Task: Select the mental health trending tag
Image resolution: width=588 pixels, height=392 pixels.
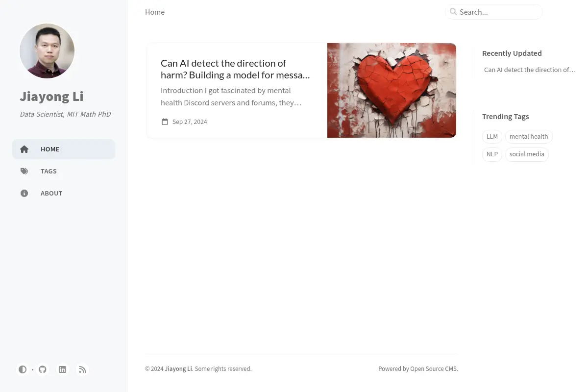Action: tap(529, 136)
